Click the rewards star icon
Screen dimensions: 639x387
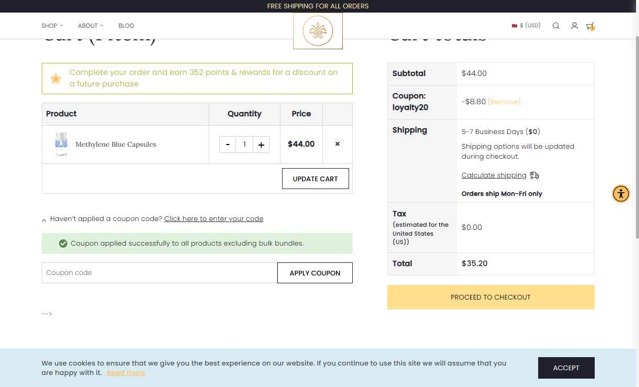(55, 78)
